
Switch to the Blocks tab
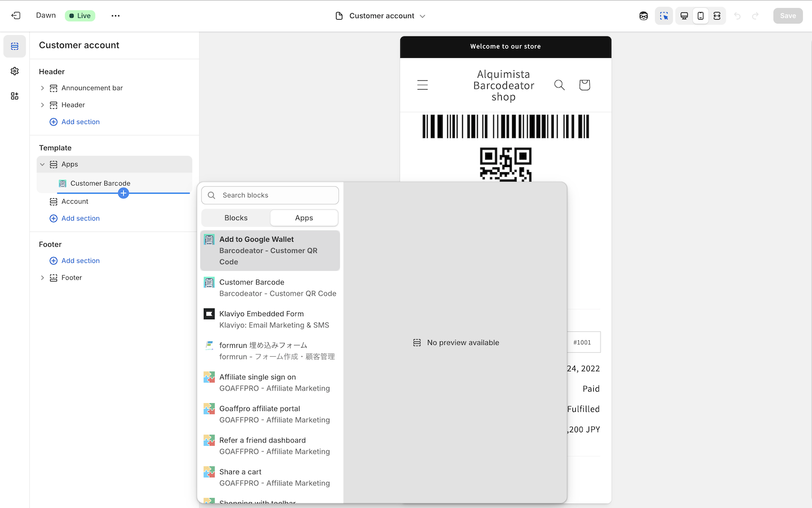236,218
